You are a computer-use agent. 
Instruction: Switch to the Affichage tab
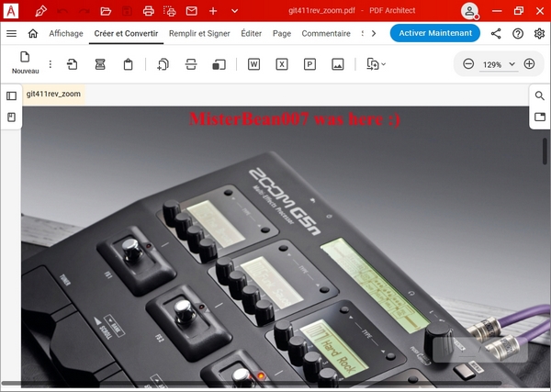tap(66, 33)
